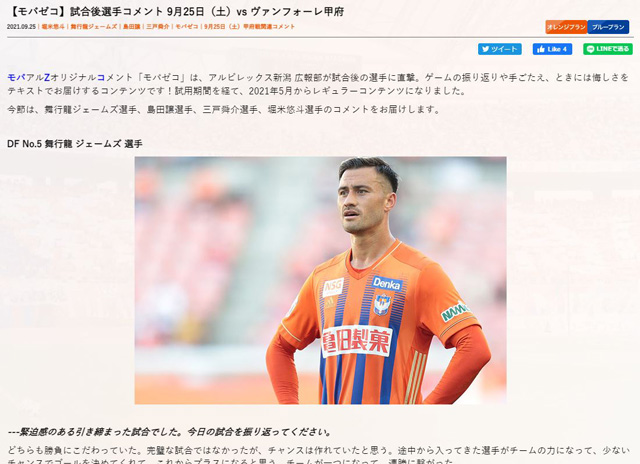Open the 堀米悠斗 tag link
This screenshot has height=464, width=640.
pos(53,27)
